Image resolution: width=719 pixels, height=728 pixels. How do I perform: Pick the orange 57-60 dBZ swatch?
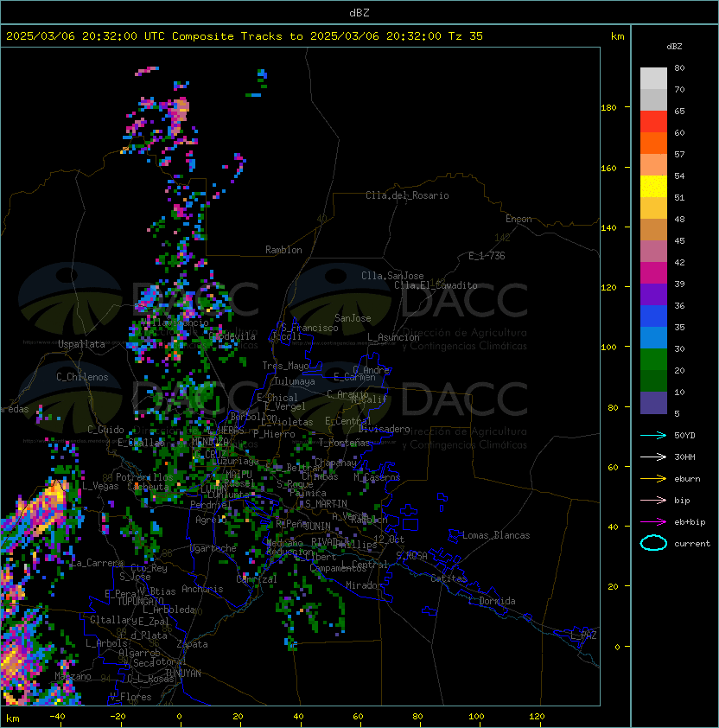coord(653,144)
